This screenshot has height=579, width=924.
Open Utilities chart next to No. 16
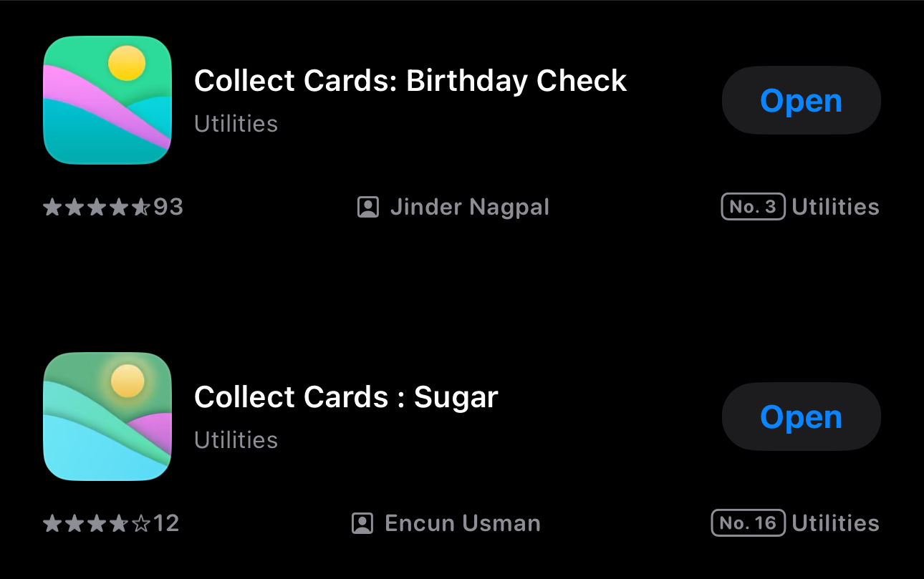[835, 524]
